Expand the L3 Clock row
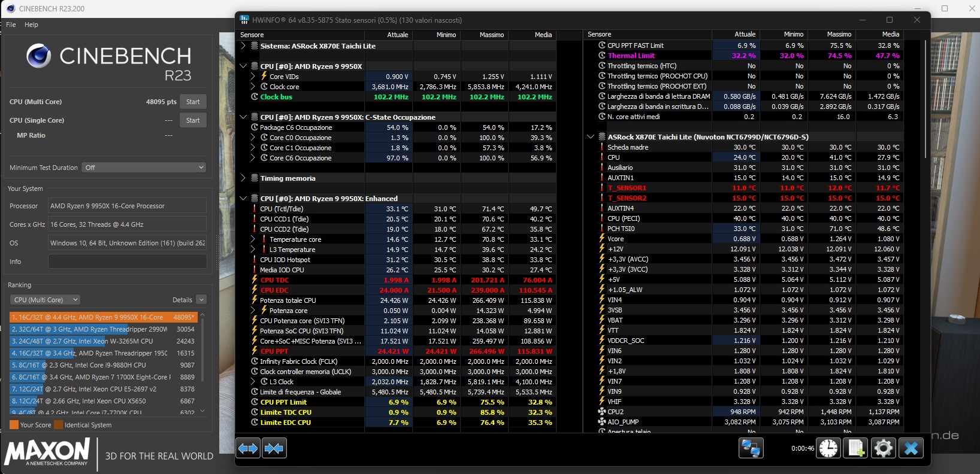 pos(253,381)
